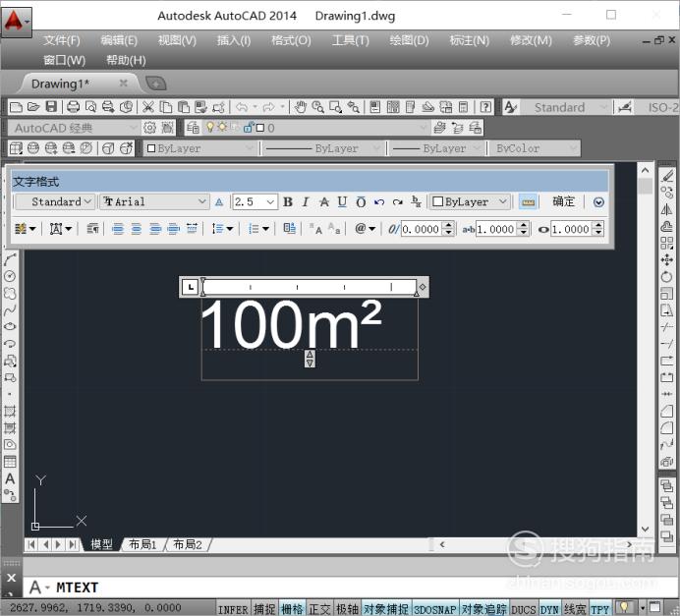This screenshot has height=616, width=680.
Task: Open the 文件(F) menu
Action: (62, 40)
